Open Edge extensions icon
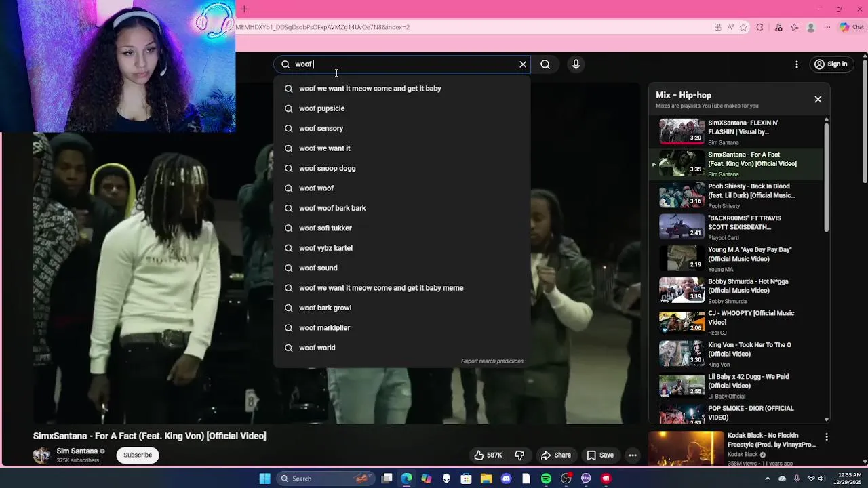This screenshot has height=488, width=868. click(x=760, y=27)
